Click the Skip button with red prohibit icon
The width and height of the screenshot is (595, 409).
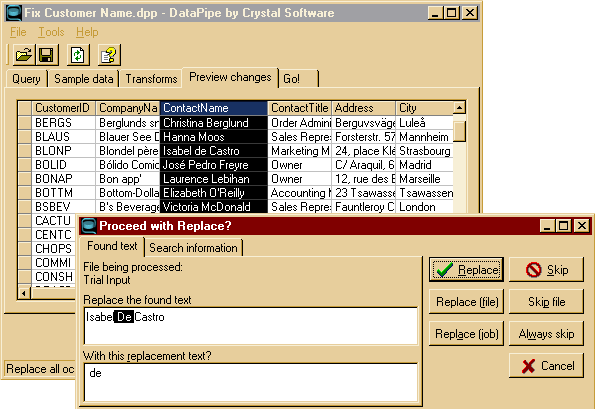pyautogui.click(x=546, y=270)
